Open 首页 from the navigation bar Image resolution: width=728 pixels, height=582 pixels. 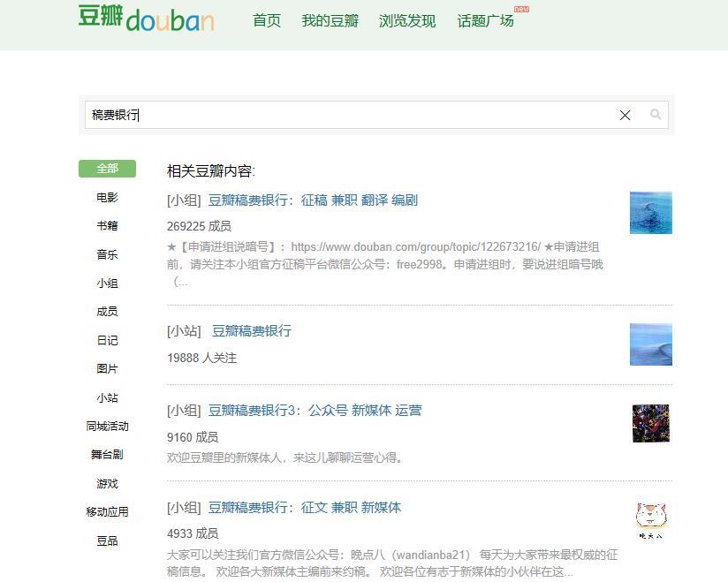click(267, 19)
